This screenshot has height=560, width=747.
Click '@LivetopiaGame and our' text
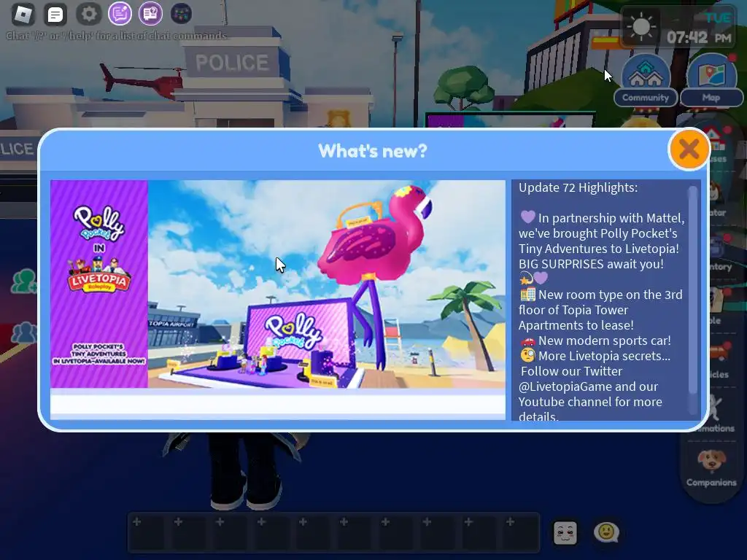[588, 386]
